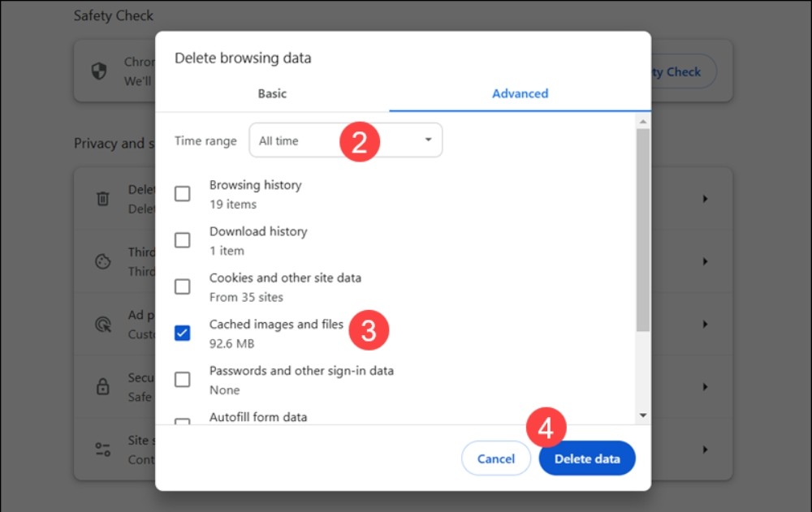Click the Cancel button
The width and height of the screenshot is (812, 512).
click(x=495, y=458)
